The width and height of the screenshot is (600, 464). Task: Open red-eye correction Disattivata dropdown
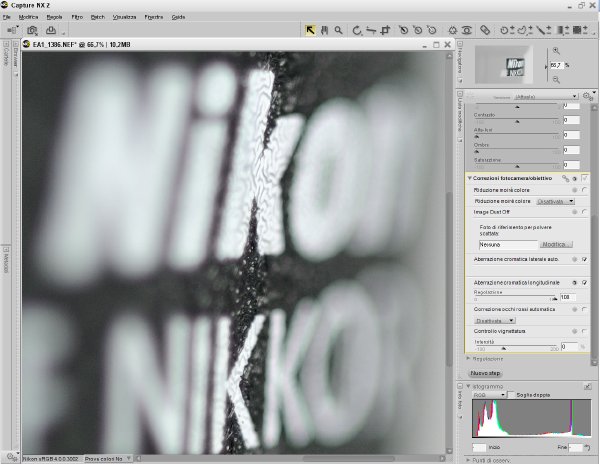[495, 320]
